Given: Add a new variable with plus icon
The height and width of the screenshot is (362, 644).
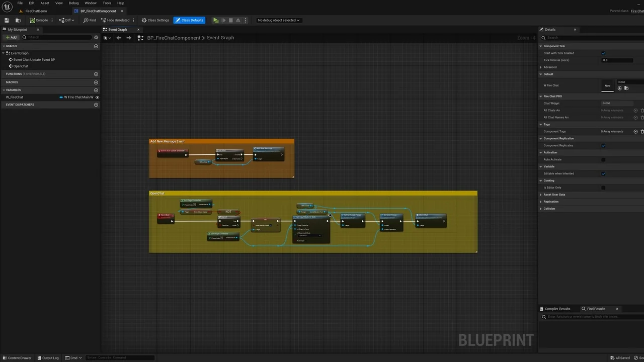Looking at the screenshot, I should (x=96, y=90).
